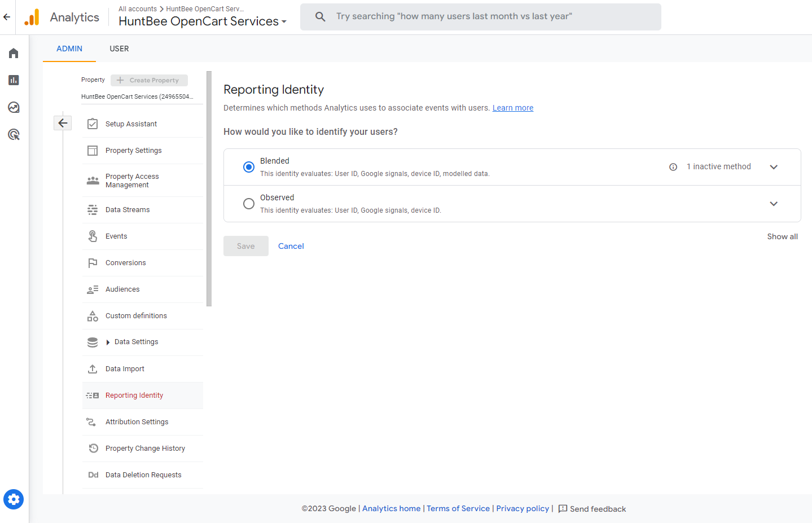
Task: Open the Advertising target icon
Action: [x=14, y=134]
